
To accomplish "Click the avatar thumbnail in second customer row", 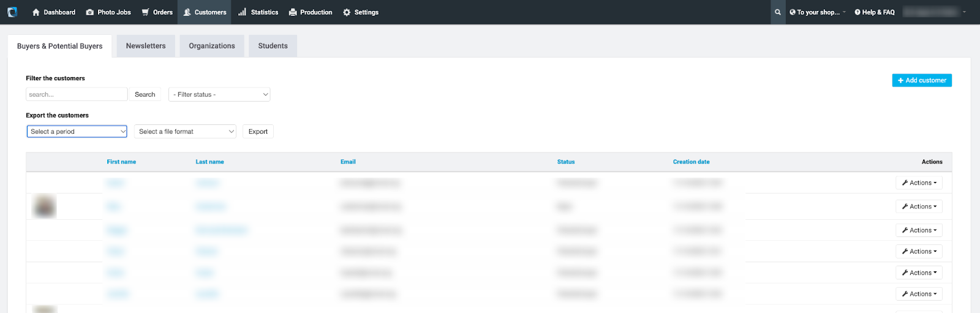I will 44,206.
